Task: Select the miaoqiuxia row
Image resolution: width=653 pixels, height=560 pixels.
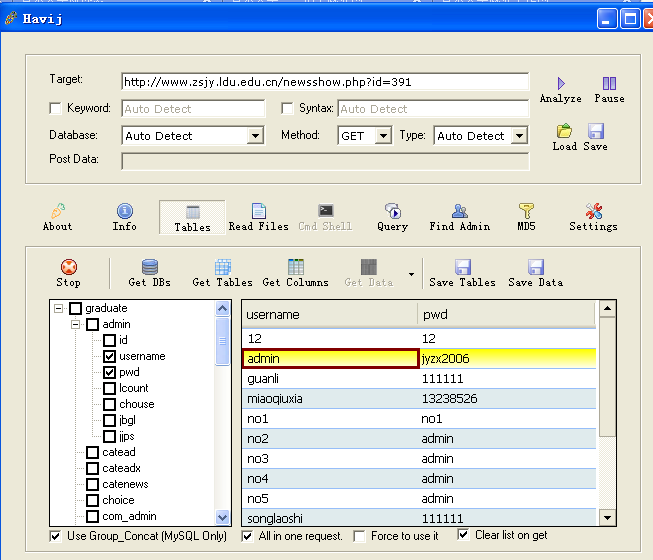Action: pos(419,399)
